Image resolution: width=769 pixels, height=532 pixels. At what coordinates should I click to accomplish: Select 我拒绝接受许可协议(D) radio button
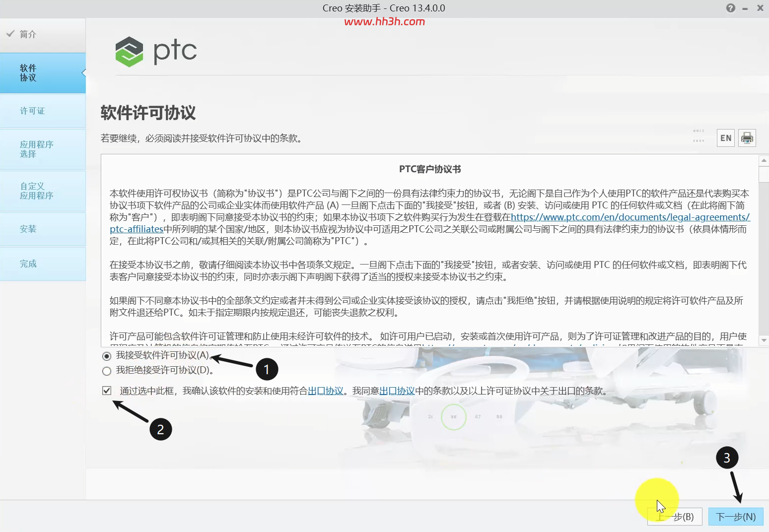coord(106,371)
